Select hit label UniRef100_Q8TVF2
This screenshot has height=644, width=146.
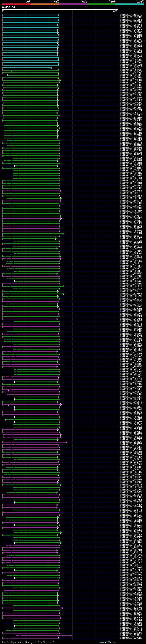pyautogui.click(x=131, y=165)
